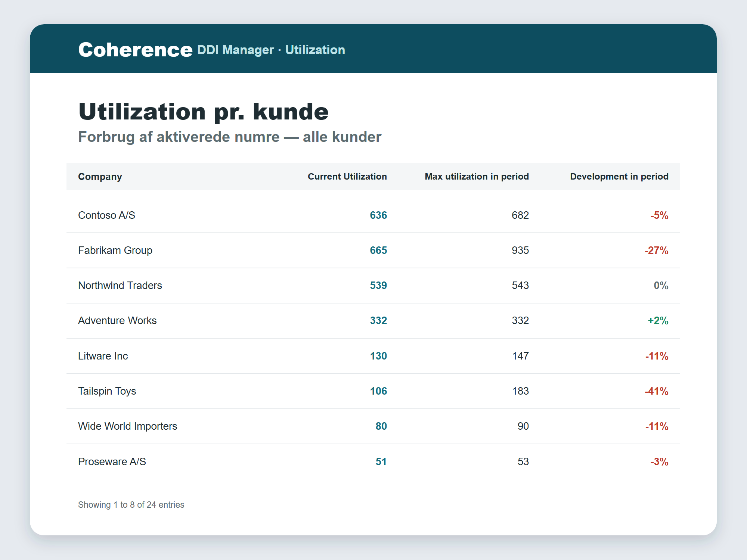
Task: Sort by Max utilization in period header
Action: pyautogui.click(x=477, y=177)
